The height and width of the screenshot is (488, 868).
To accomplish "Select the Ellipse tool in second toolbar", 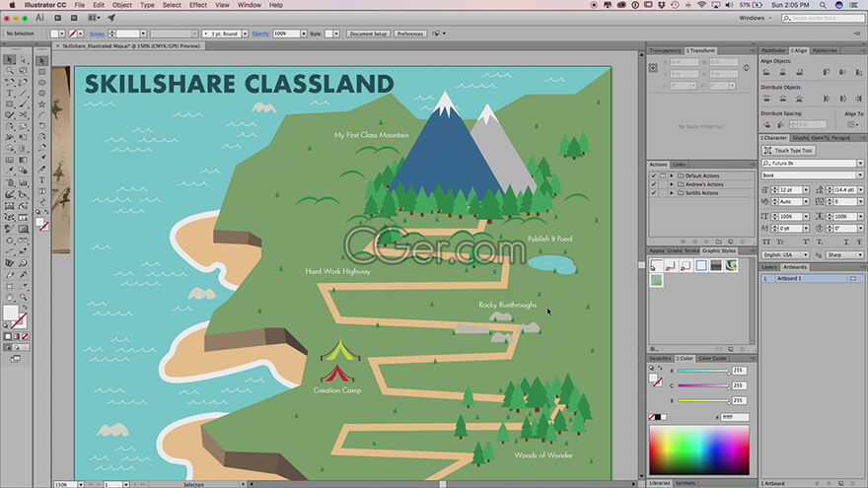I will 42,83.
